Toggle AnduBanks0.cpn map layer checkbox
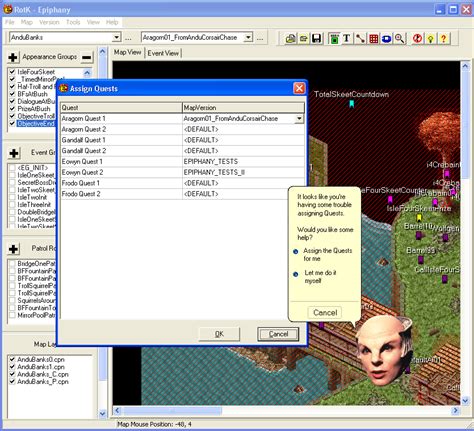The image size is (474, 431). point(12,359)
